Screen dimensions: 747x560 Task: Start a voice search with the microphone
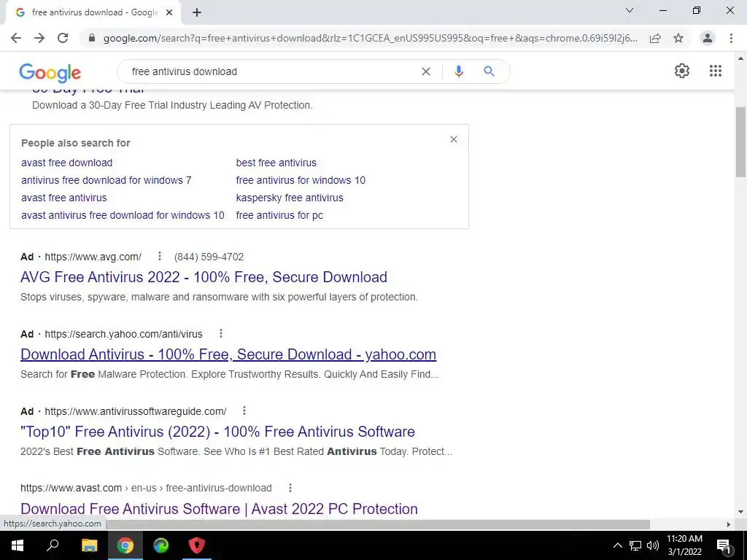tap(458, 71)
